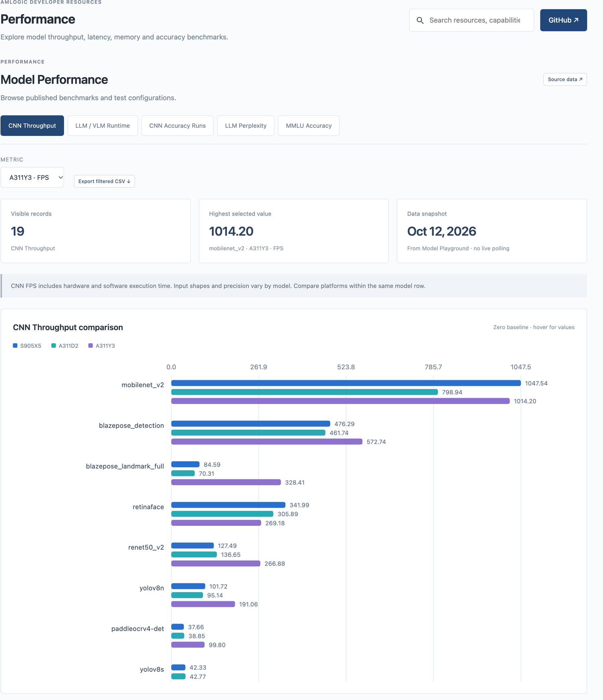
Task: Toggle the A311Y3 legend swatch
Action: 90,346
